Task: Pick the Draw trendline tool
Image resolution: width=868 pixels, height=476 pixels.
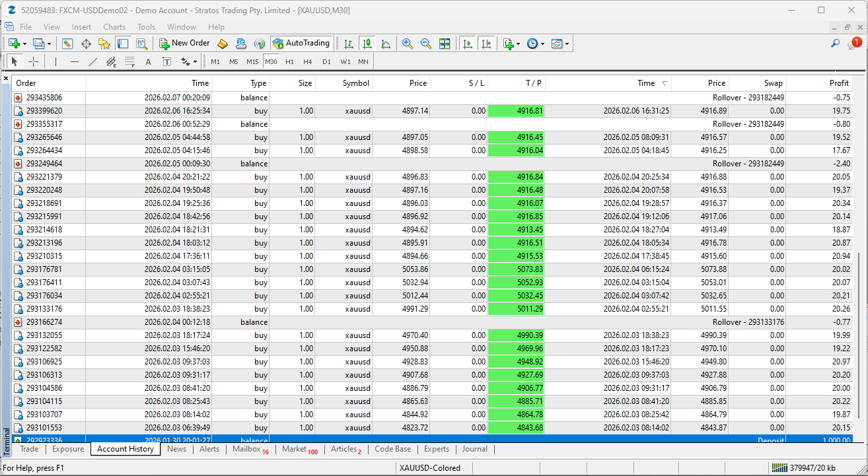Action: tap(92, 61)
